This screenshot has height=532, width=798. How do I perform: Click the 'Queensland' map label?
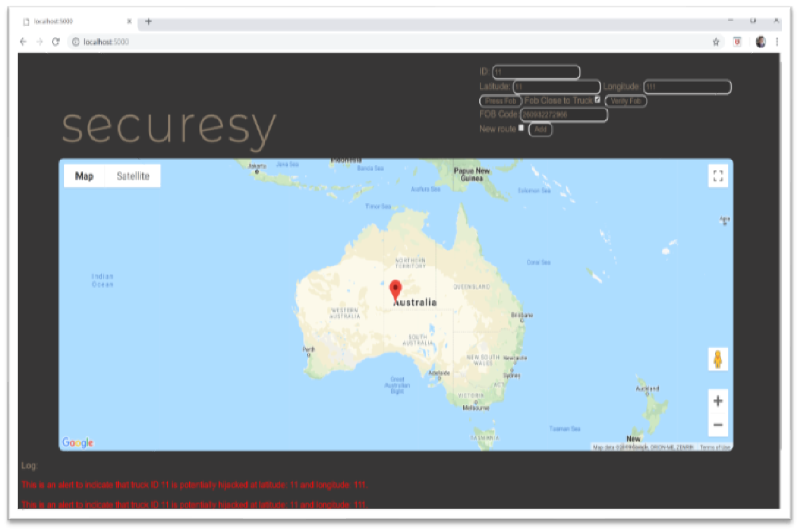click(x=472, y=287)
